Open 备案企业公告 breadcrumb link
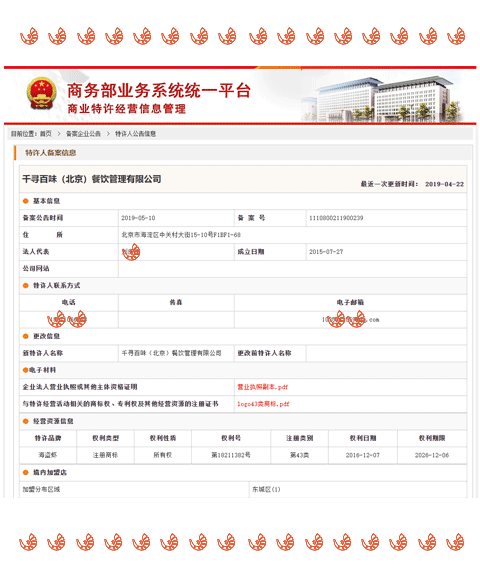Image resolution: width=480 pixels, height=580 pixels. click(x=83, y=134)
